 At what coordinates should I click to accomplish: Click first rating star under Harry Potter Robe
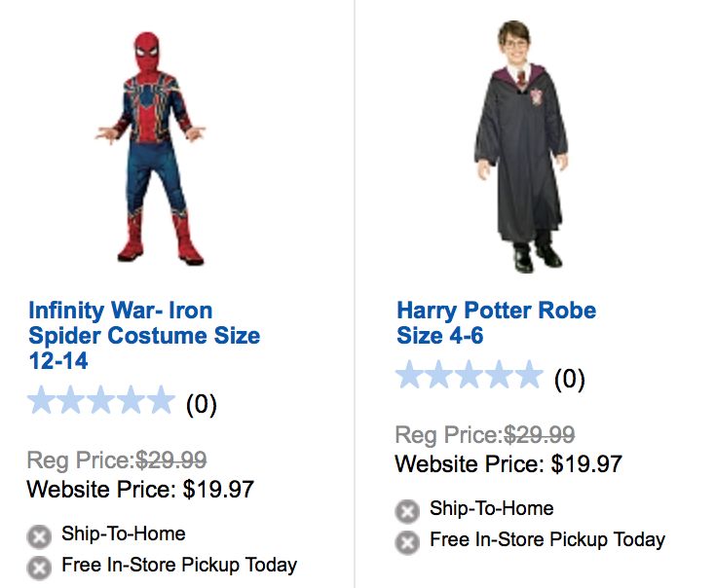click(x=411, y=375)
